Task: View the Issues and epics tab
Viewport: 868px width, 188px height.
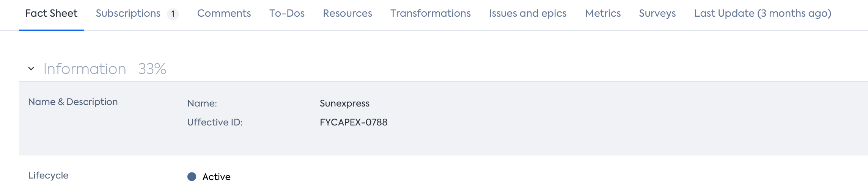Action: pos(528,13)
